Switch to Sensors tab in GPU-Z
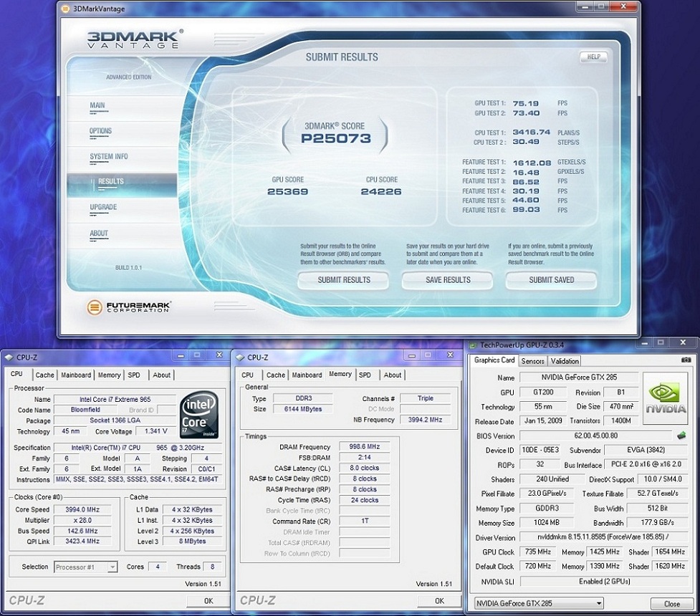This screenshot has height=616, width=700. [532, 361]
